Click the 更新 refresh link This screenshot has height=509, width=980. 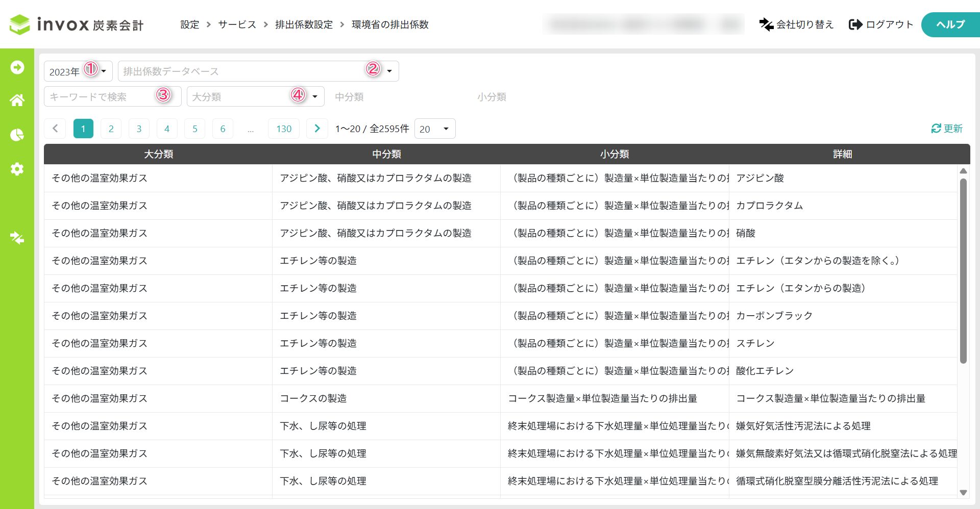[947, 129]
